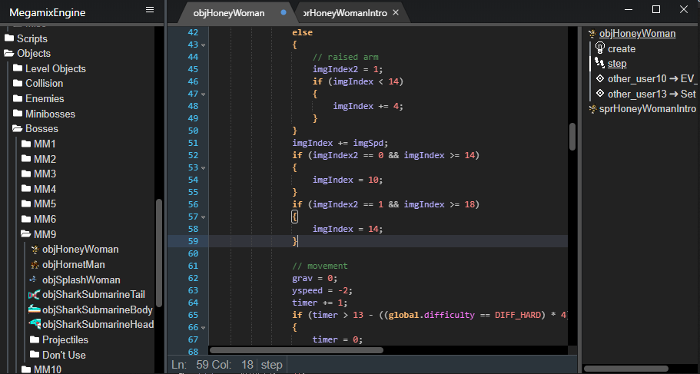Click the open Bosses folder icon

click(x=17, y=129)
